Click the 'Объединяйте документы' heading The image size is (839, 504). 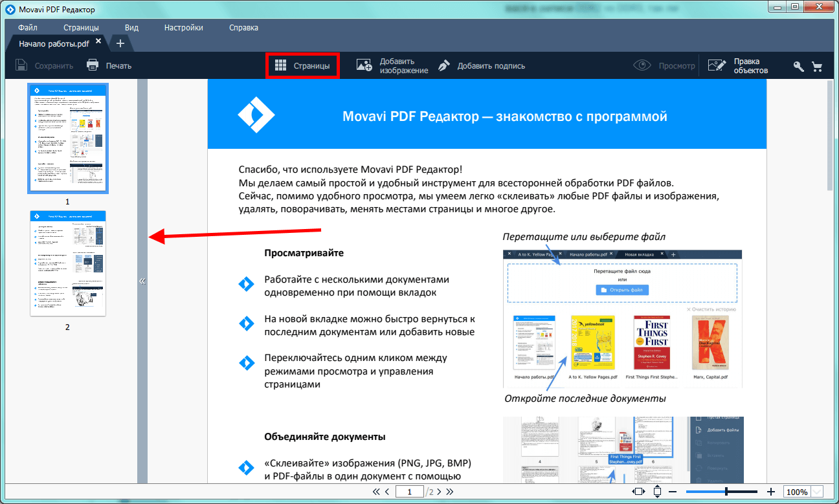click(x=325, y=436)
